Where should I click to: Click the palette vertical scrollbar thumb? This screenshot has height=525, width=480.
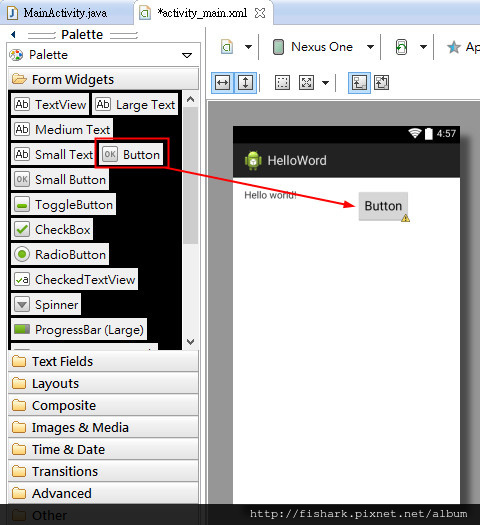(x=190, y=175)
